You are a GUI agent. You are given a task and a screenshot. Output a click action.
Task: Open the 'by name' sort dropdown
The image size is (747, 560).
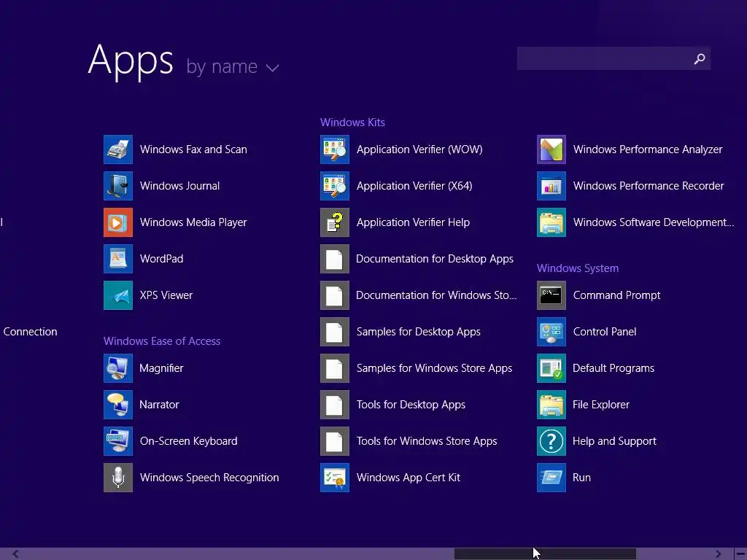click(x=233, y=66)
